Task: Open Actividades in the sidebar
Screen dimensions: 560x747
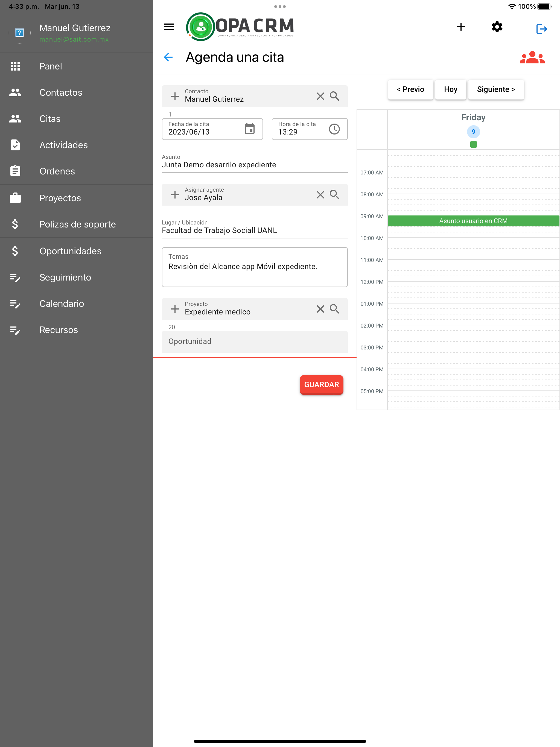Action: coord(76,145)
